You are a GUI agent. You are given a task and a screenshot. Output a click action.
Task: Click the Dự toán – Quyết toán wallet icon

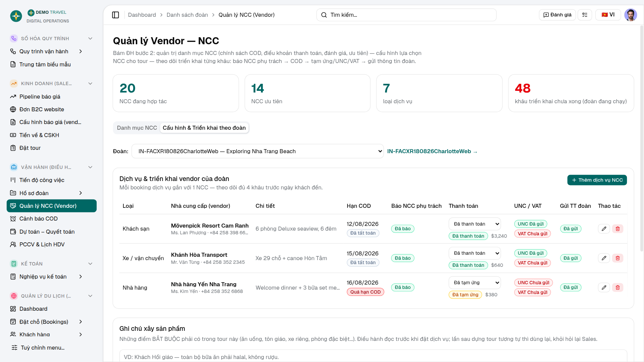click(x=13, y=232)
